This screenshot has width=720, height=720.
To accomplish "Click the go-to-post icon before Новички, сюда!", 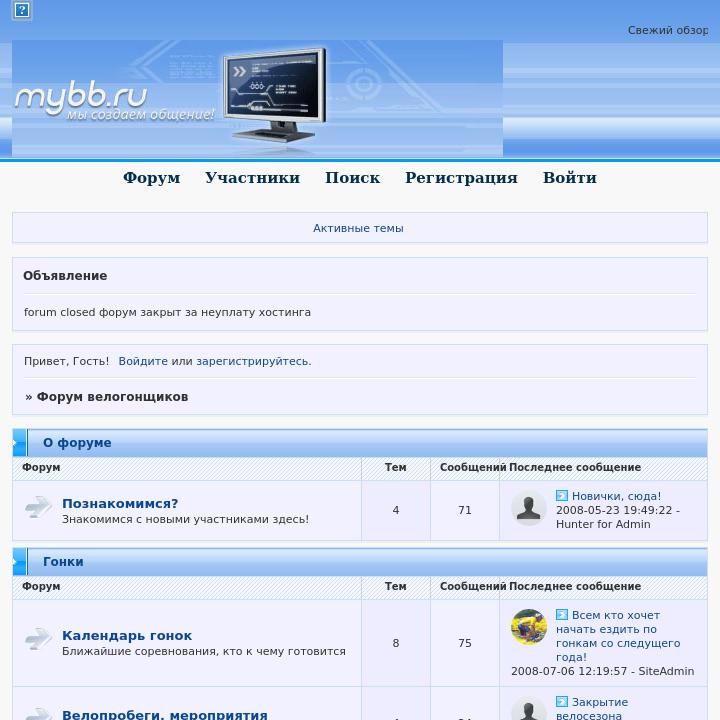I will coord(562,496).
